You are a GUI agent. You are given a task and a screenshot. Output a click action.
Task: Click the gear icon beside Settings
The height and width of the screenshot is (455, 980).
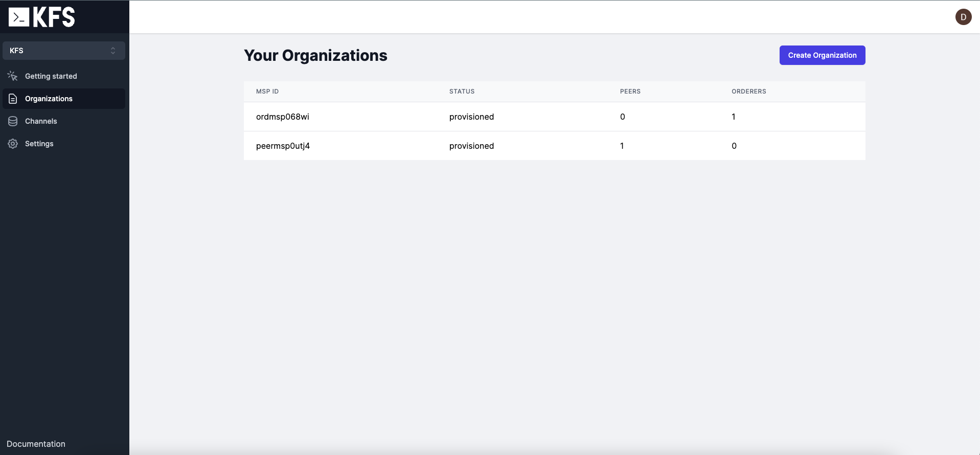(x=13, y=144)
